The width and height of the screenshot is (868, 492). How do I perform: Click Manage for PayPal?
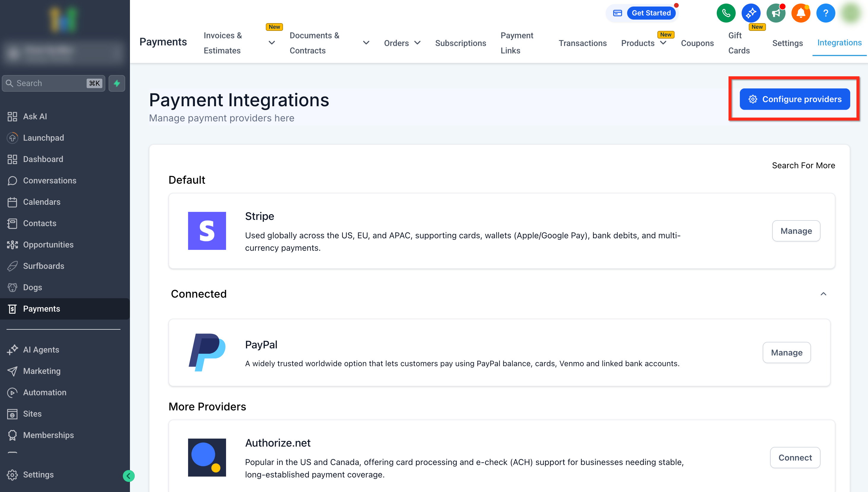click(x=786, y=353)
